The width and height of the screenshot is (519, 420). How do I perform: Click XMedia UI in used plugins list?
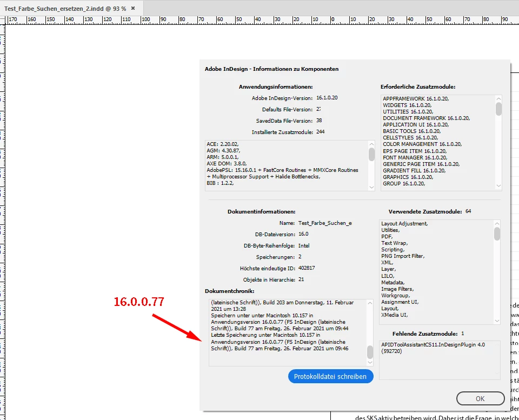coord(395,315)
